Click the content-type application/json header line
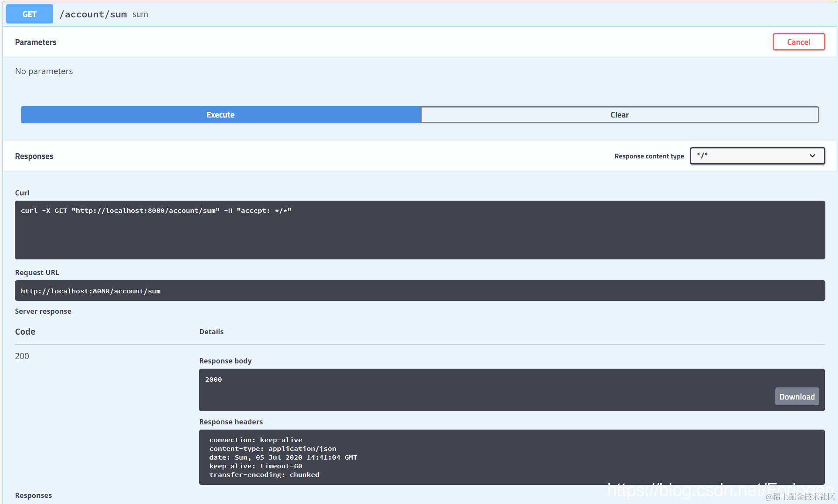 tap(273, 449)
